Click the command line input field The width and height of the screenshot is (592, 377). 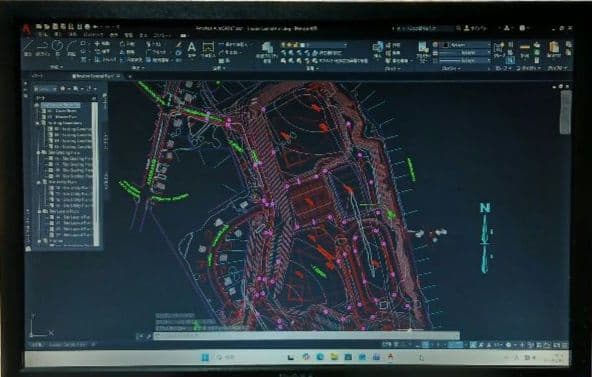coord(307,335)
